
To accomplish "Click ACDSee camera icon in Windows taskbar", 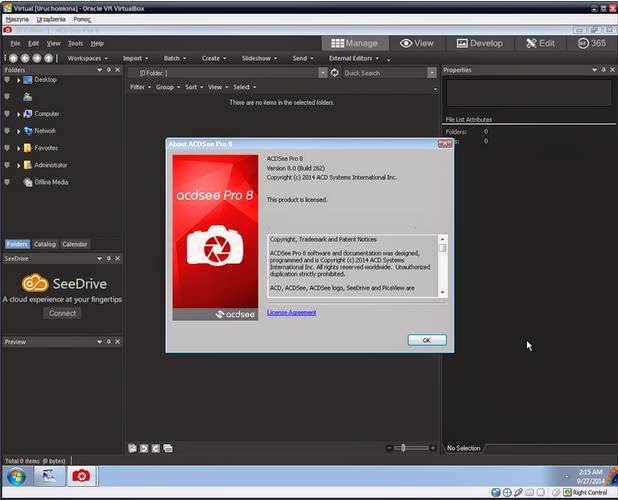I will coord(81,476).
